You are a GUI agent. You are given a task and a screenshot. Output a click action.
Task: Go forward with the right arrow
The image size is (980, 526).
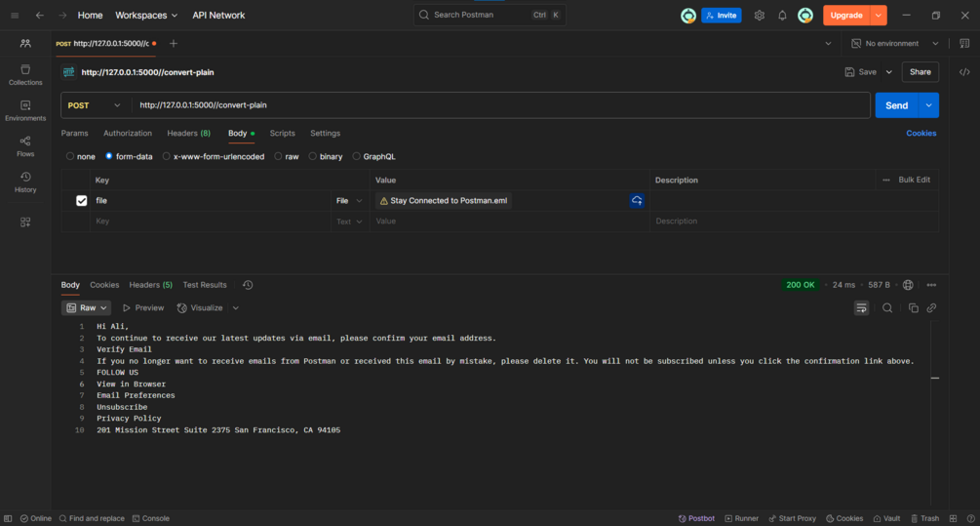point(62,15)
